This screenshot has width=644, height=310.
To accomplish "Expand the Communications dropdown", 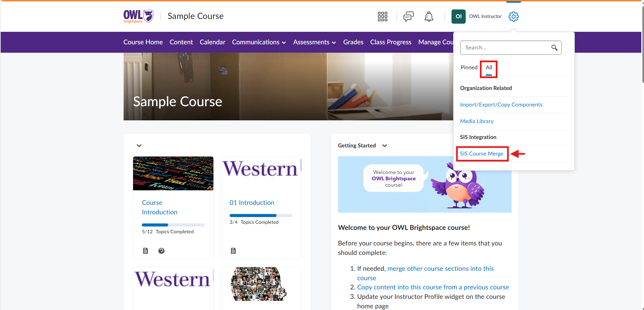I will [x=259, y=42].
